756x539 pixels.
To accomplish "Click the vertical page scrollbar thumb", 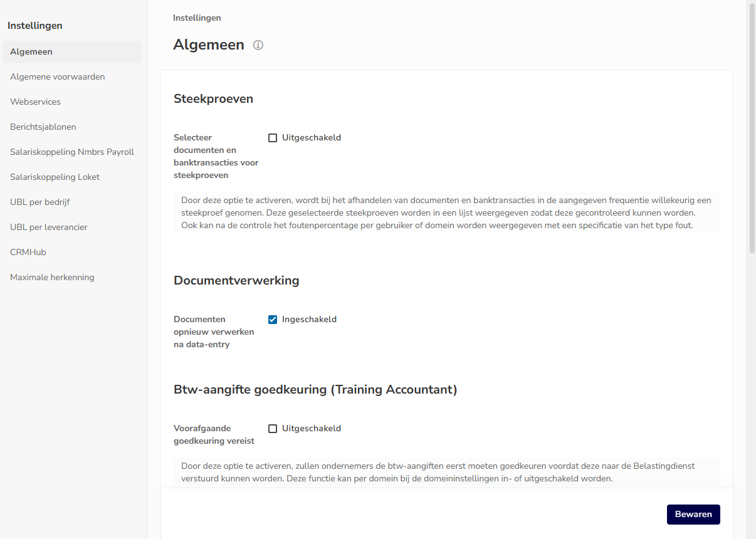I will point(752,128).
